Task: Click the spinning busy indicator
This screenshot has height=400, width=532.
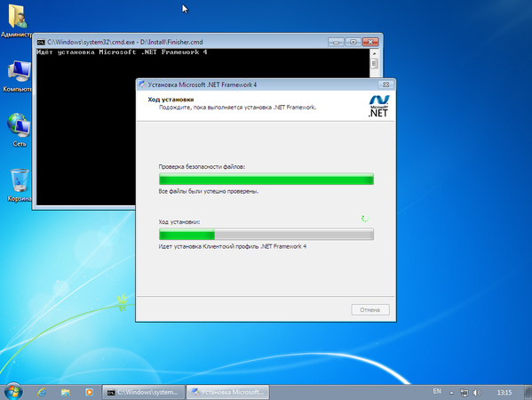Action: pyautogui.click(x=365, y=219)
